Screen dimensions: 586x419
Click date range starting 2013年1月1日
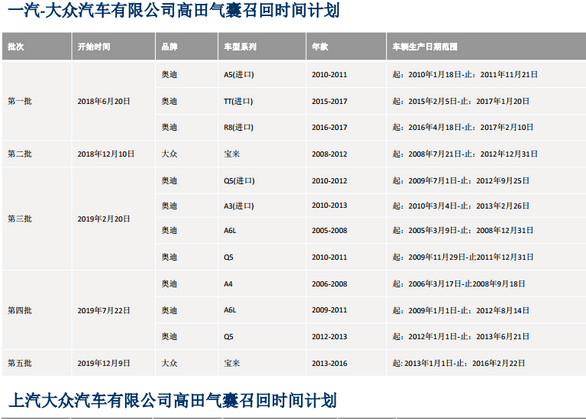pos(459,363)
